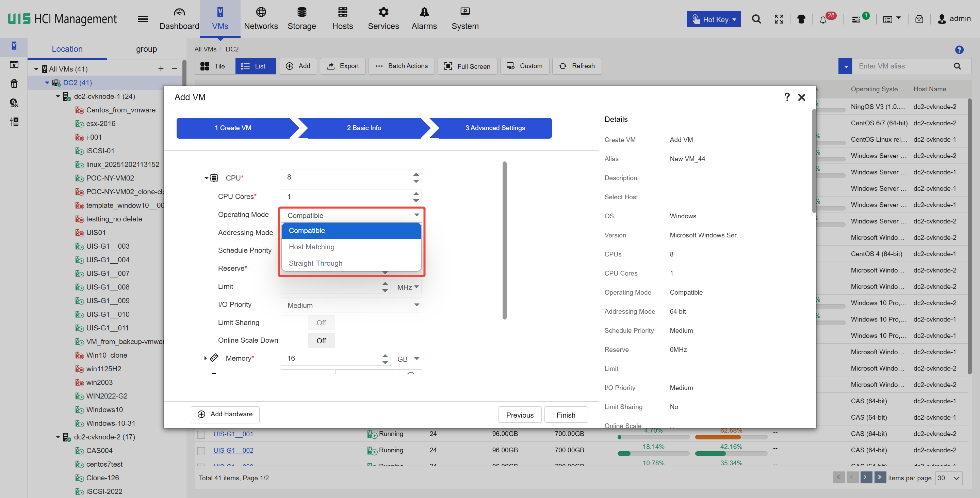
Task: Click the task list icon with green badge
Action: click(x=856, y=19)
